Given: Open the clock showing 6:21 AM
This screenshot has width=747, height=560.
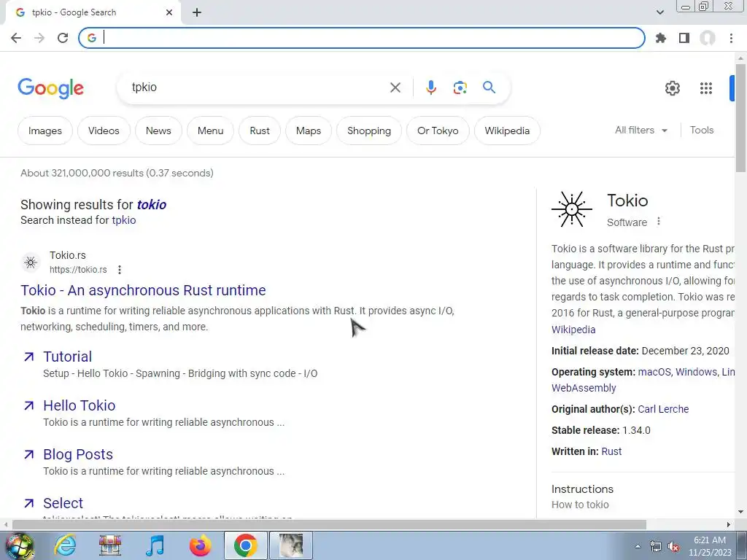Looking at the screenshot, I should [x=709, y=546].
